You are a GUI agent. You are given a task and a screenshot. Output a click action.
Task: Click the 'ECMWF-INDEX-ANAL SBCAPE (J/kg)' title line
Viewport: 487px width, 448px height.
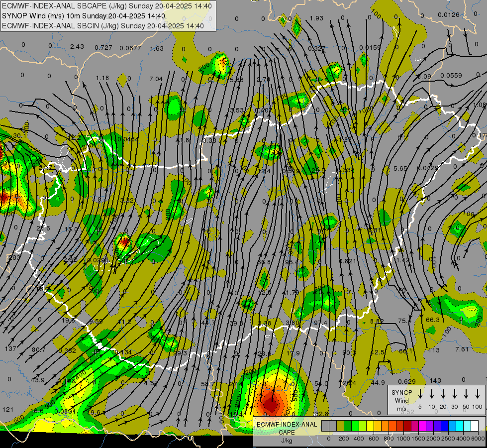click(107, 6)
